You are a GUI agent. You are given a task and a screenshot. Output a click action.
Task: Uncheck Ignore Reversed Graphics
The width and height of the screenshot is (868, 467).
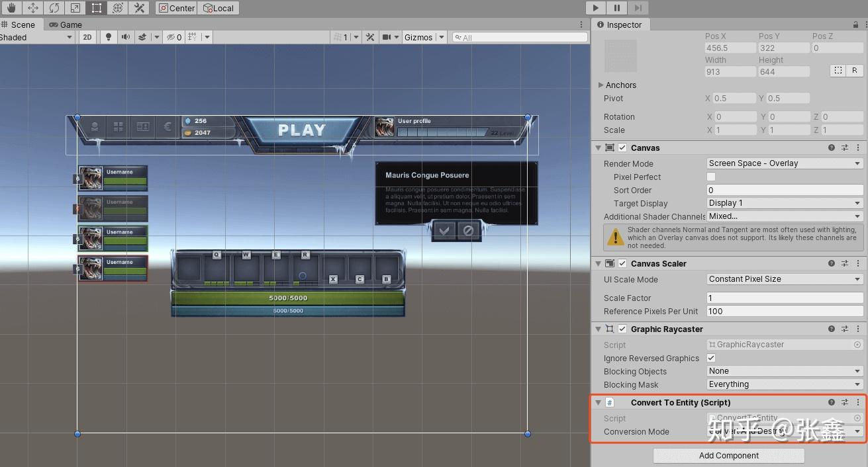[x=711, y=358]
